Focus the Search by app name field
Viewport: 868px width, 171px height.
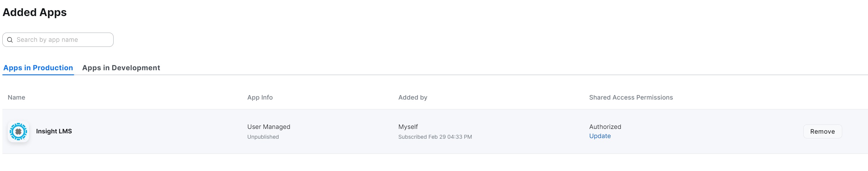[62, 40]
